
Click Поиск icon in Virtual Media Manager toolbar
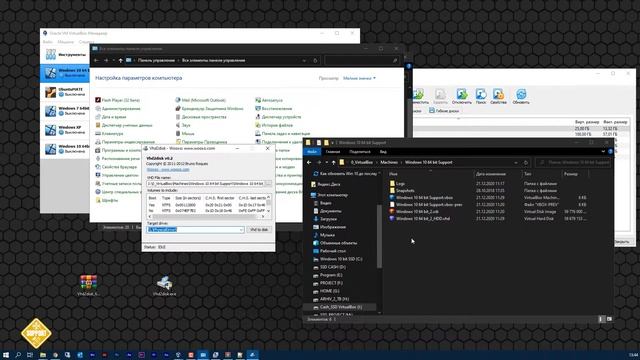pos(481,96)
